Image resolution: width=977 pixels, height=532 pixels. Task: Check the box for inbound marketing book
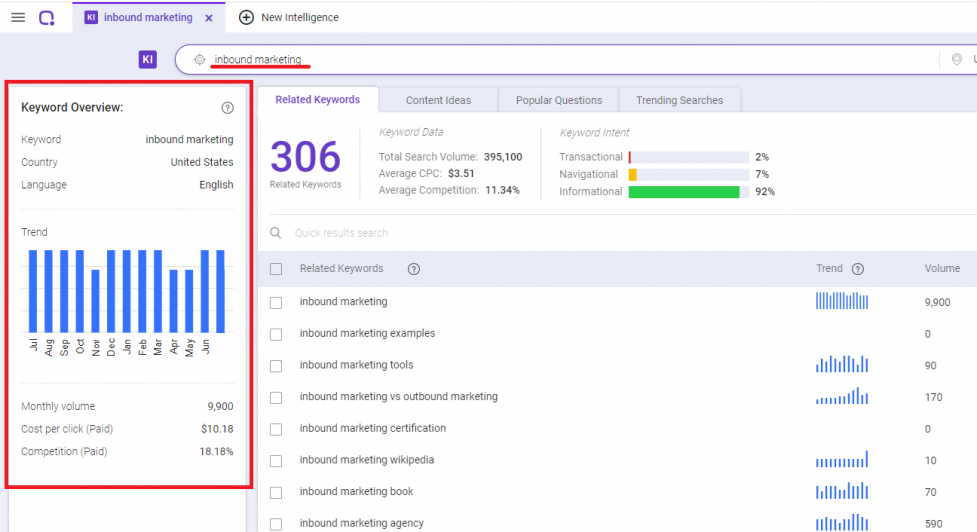(x=276, y=493)
